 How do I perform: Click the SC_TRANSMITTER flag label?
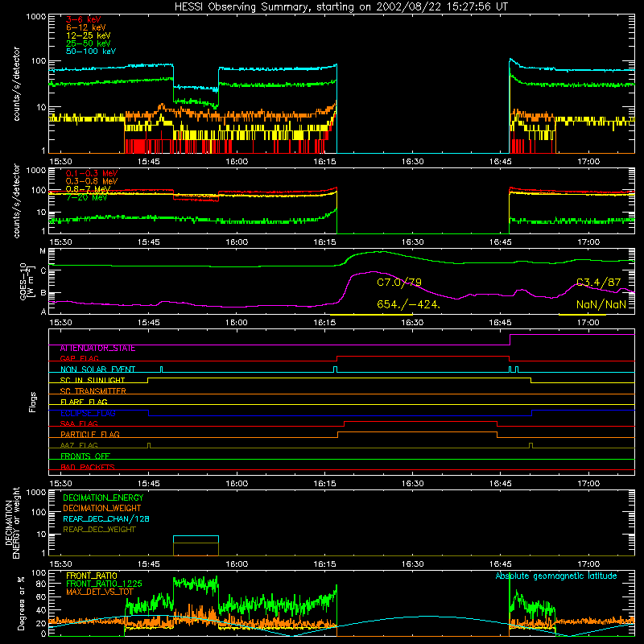[93, 391]
